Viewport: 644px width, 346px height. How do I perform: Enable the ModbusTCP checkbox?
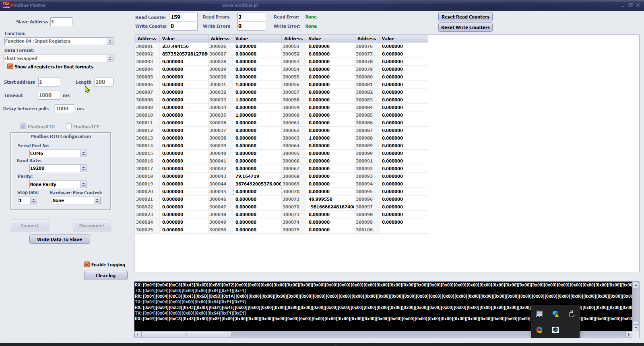point(69,126)
